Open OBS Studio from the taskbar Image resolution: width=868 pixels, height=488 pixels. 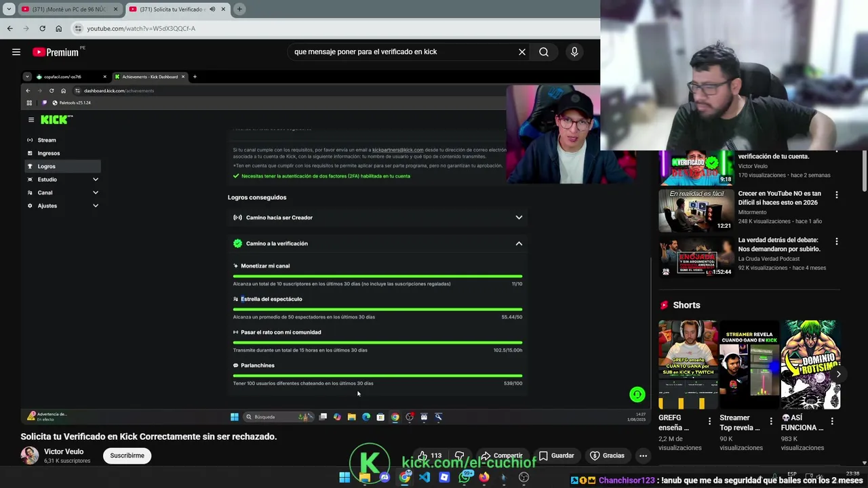point(524,477)
